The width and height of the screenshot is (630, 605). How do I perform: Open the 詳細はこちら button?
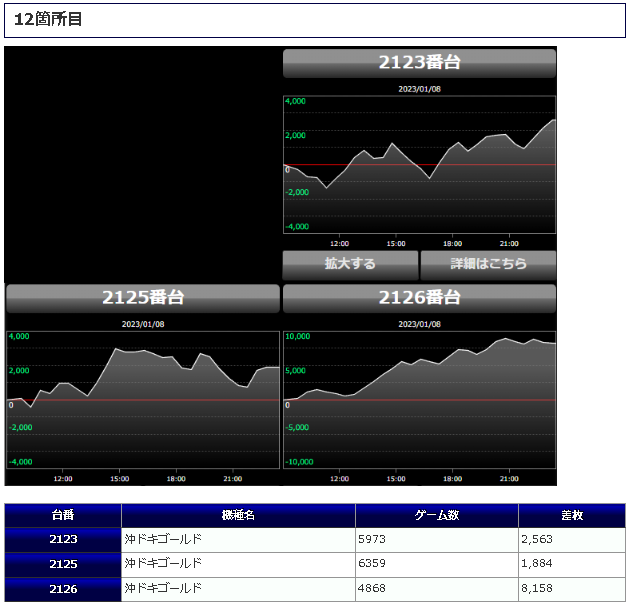tap(488, 265)
